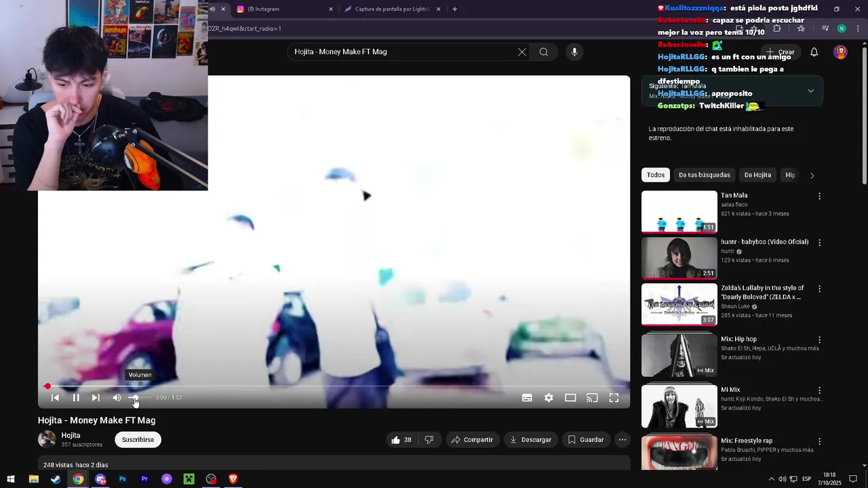Open the Mix: Hip hop title
Viewport: 868px width, 488px height.
(x=738, y=339)
